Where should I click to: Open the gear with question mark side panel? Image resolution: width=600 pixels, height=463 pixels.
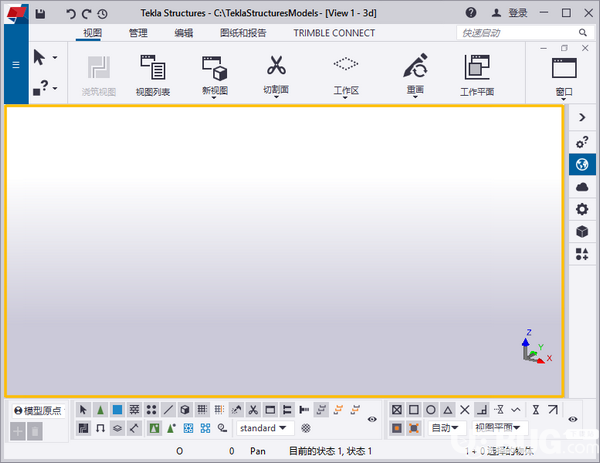pyautogui.click(x=582, y=142)
